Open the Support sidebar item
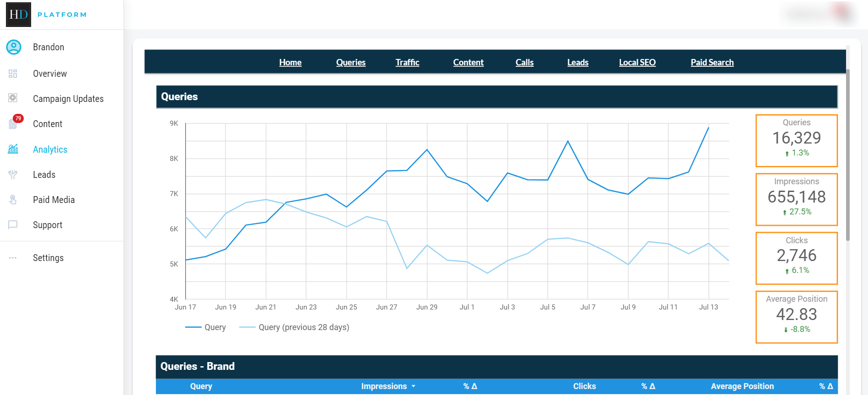 (48, 225)
